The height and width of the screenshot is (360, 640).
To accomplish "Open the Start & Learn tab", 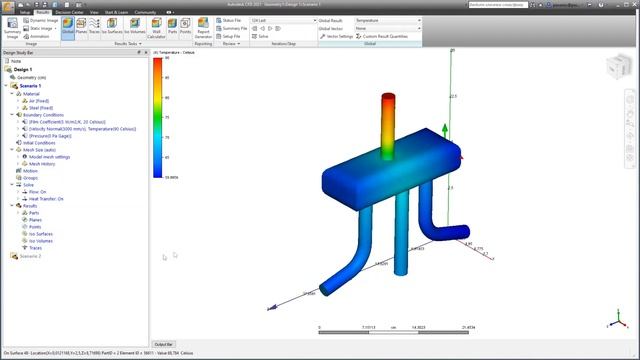I will click(x=116, y=13).
